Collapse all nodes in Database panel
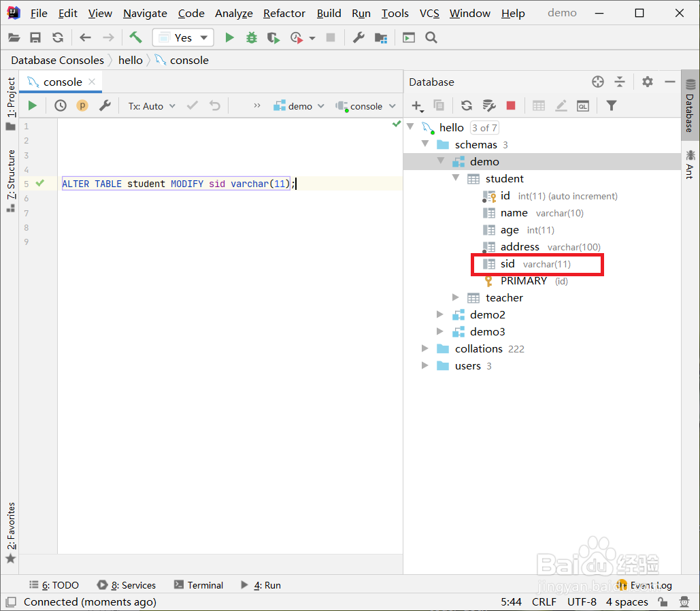 coord(620,82)
